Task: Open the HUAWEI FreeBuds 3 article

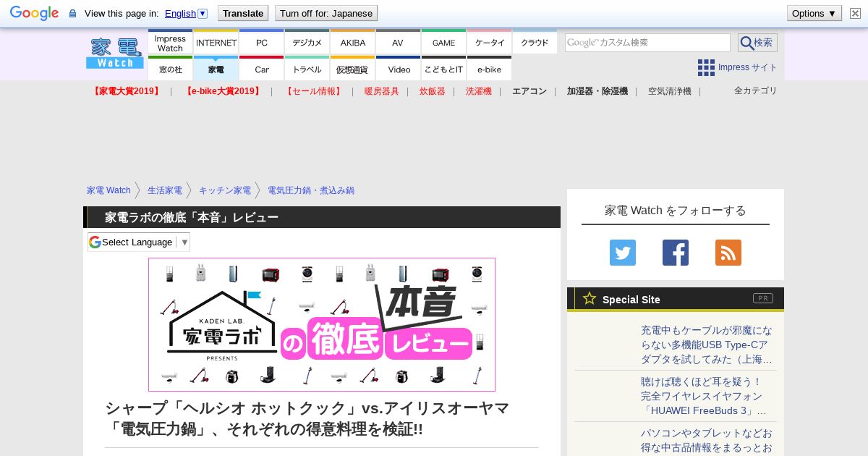Action: coord(704,396)
